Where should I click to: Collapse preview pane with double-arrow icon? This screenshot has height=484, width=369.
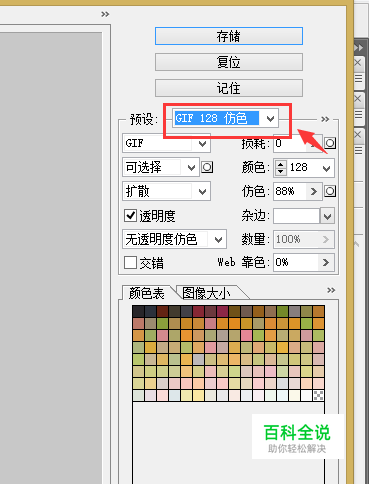(105, 14)
